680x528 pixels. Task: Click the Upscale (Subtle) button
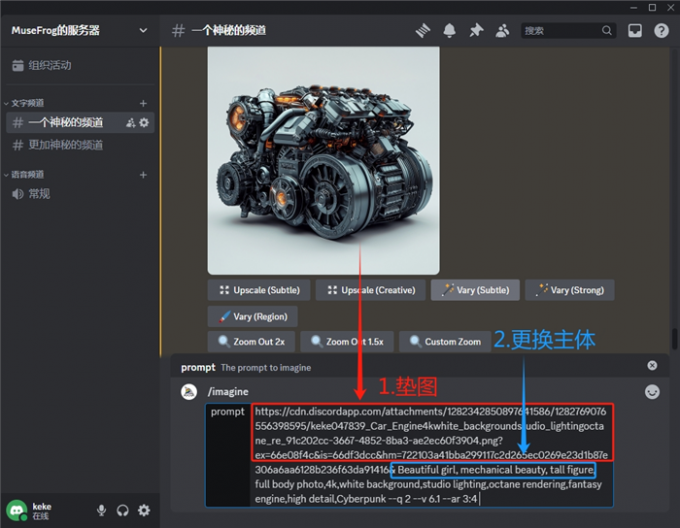(259, 290)
